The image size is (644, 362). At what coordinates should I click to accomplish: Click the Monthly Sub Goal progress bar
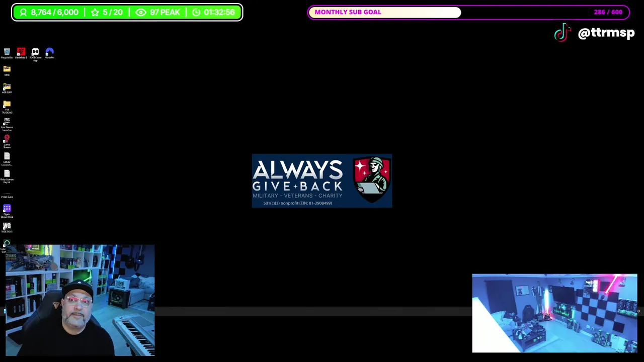(468, 12)
